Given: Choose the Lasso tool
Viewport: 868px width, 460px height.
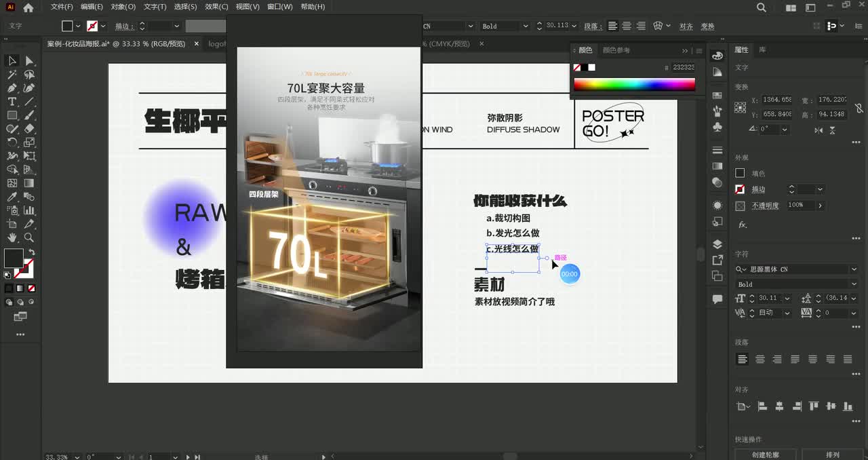Looking at the screenshot, I should 29,75.
